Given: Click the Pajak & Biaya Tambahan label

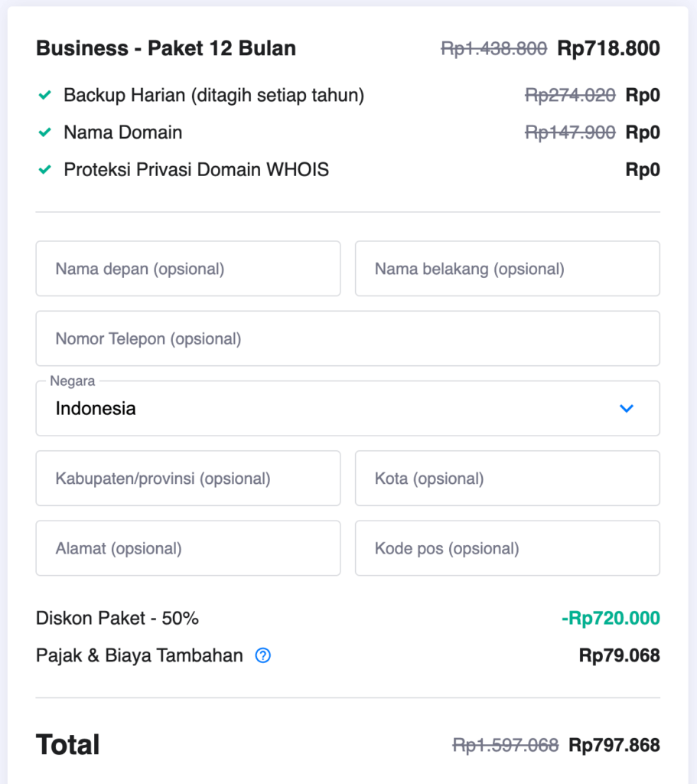Looking at the screenshot, I should pyautogui.click(x=139, y=655).
